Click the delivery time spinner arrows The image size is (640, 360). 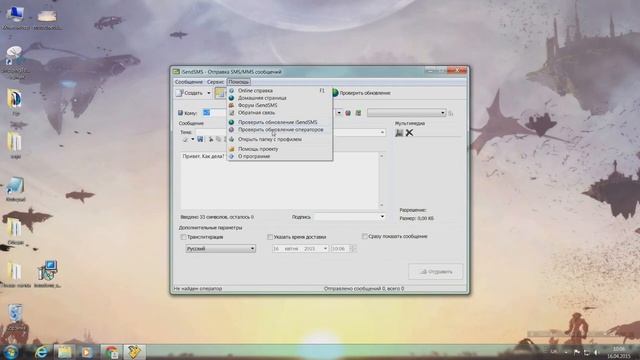(353, 249)
